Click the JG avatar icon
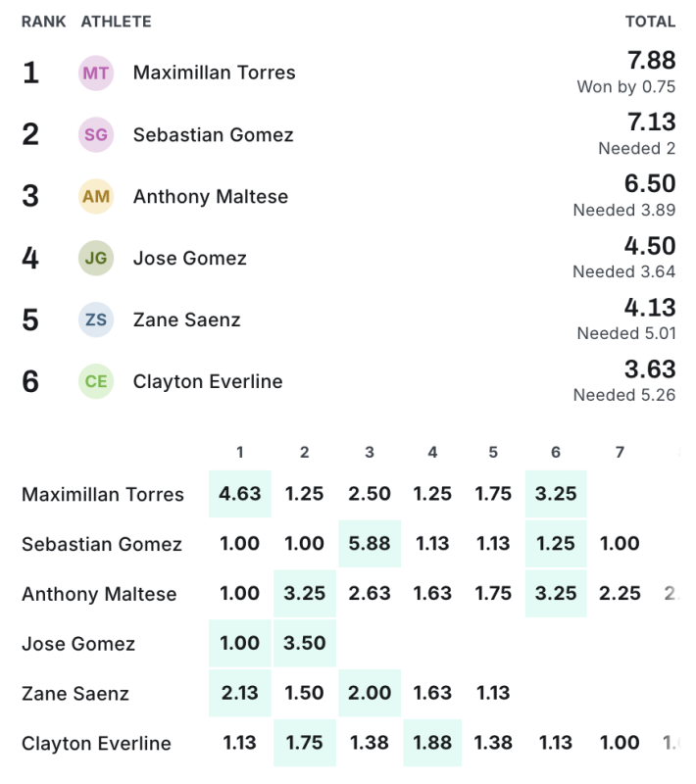This screenshot has width=696, height=784. pyautogui.click(x=96, y=258)
